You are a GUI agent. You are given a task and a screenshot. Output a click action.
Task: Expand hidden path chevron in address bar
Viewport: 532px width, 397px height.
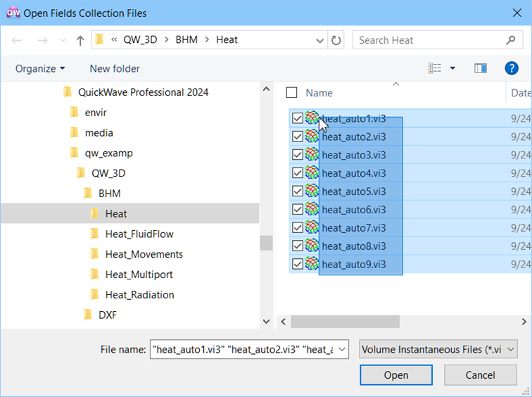114,39
